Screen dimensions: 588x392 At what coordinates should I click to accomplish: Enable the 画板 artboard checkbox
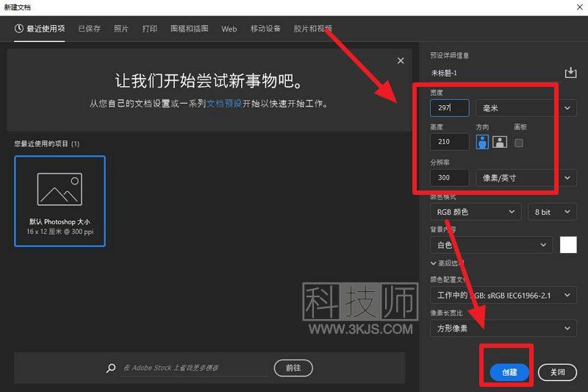(519, 143)
